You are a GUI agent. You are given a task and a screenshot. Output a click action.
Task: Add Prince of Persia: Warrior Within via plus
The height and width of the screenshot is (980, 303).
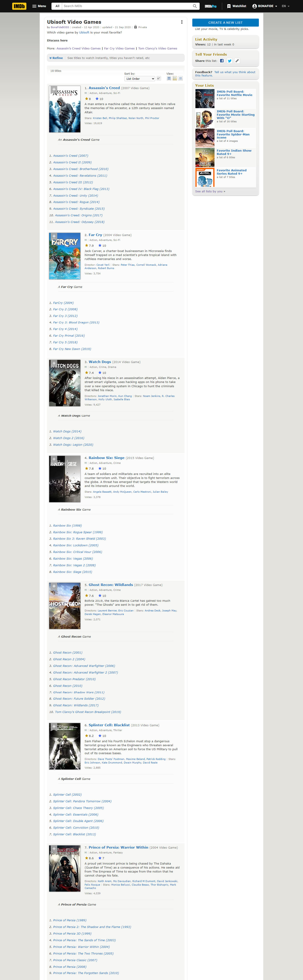coord(54,849)
